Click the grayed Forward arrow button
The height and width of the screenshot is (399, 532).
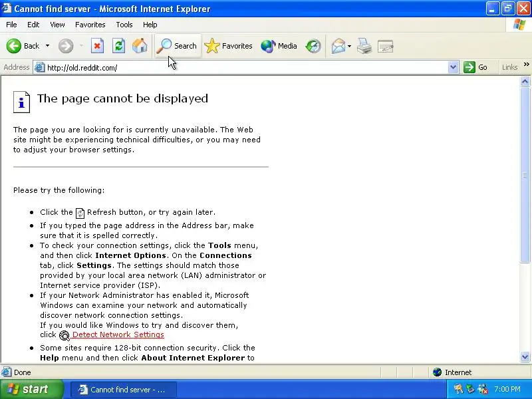coord(66,46)
